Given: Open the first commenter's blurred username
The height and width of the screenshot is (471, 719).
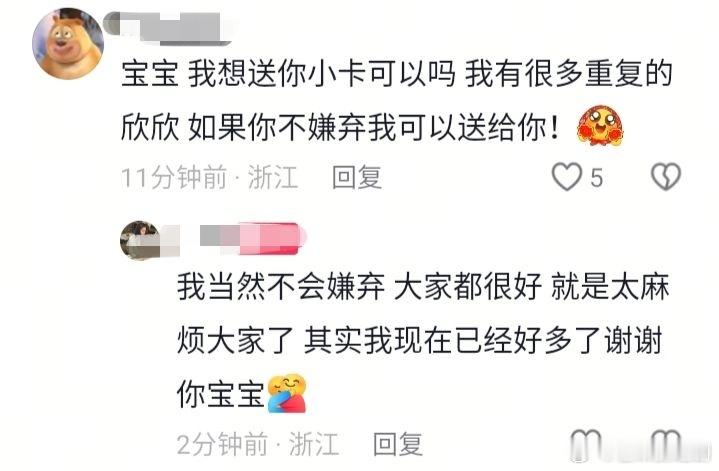Looking at the screenshot, I should click(x=167, y=28).
